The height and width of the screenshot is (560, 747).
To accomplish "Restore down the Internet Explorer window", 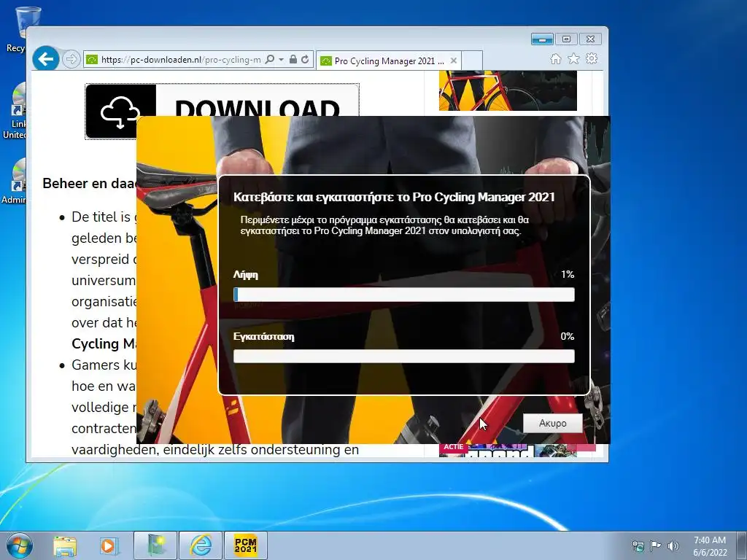I will tap(566, 39).
